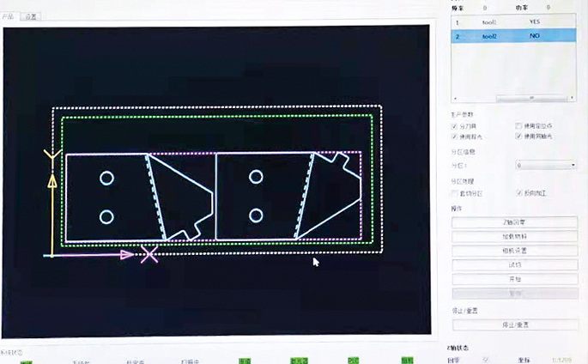Open the 分区 dropdown showing 0
This screenshot has width=588, height=364.
[x=546, y=164]
